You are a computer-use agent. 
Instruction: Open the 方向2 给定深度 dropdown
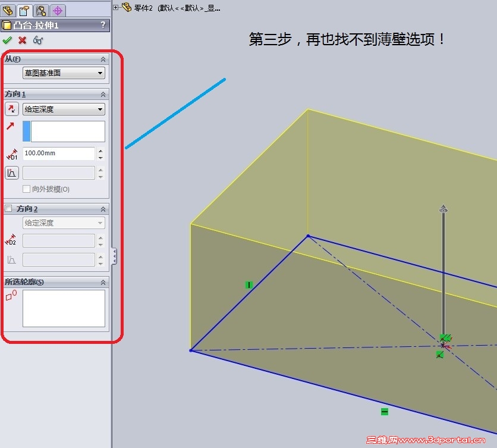(64, 223)
